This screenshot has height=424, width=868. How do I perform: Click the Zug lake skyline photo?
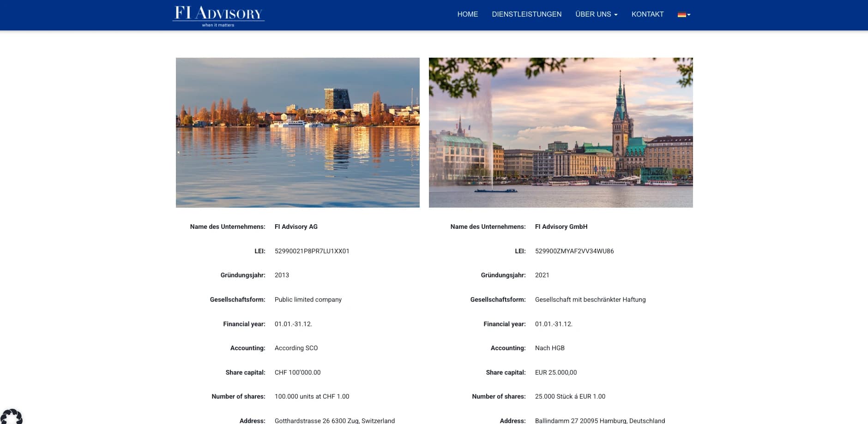(298, 132)
